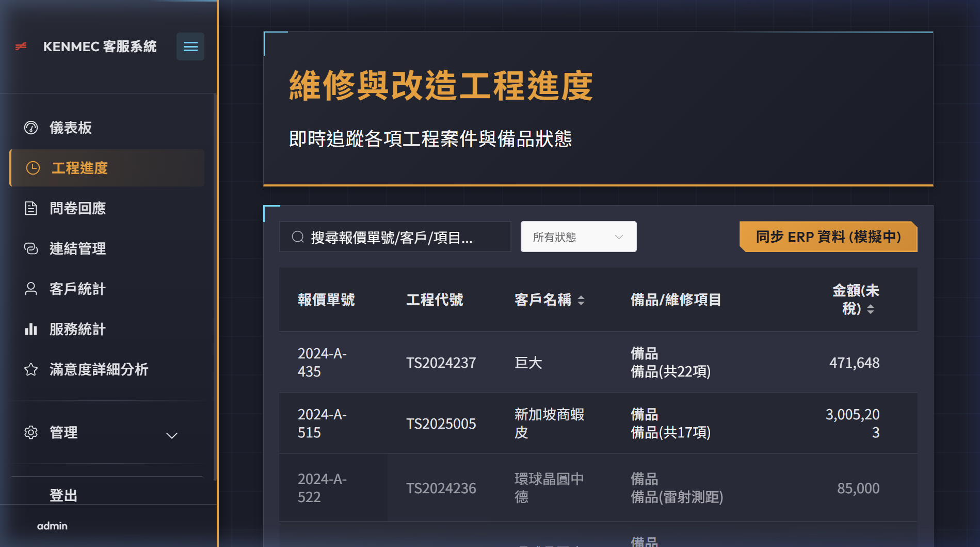Viewport: 980px width, 547px height.
Task: Click the bar chart icon beside 服務統計
Action: (x=31, y=329)
